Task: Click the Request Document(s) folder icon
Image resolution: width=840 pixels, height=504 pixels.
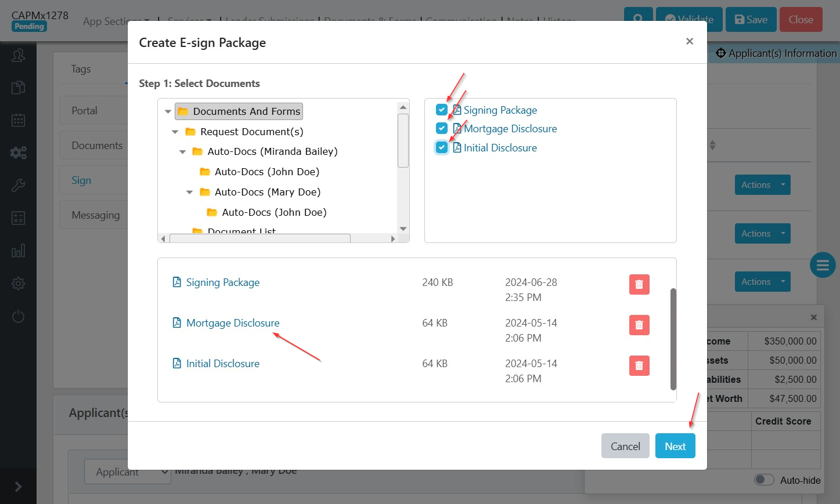Action: tap(190, 132)
